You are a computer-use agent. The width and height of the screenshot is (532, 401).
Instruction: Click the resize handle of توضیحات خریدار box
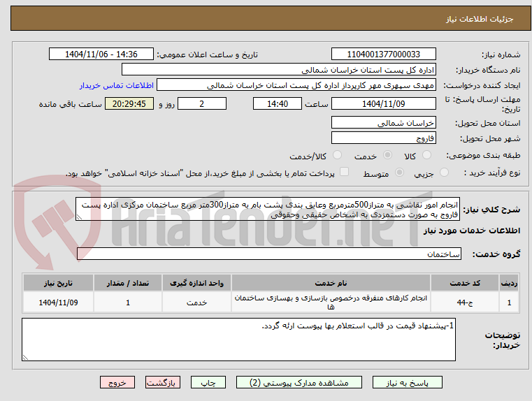(25, 357)
